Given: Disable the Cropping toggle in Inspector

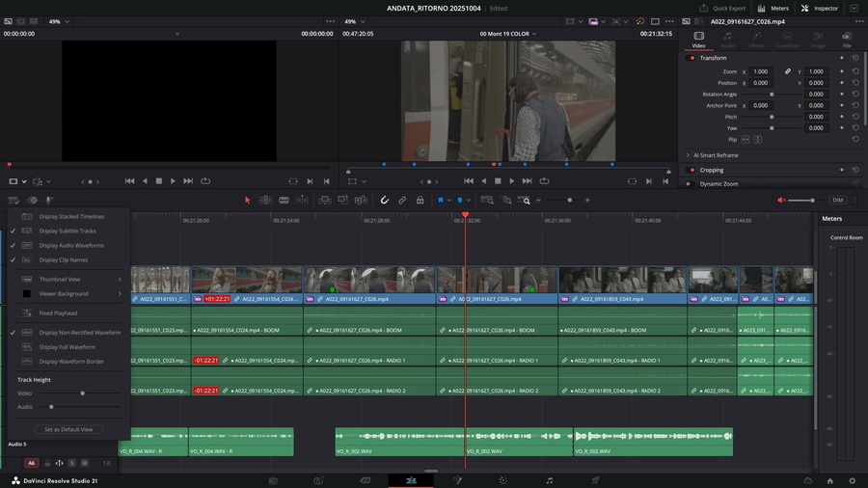Looking at the screenshot, I should [x=692, y=170].
